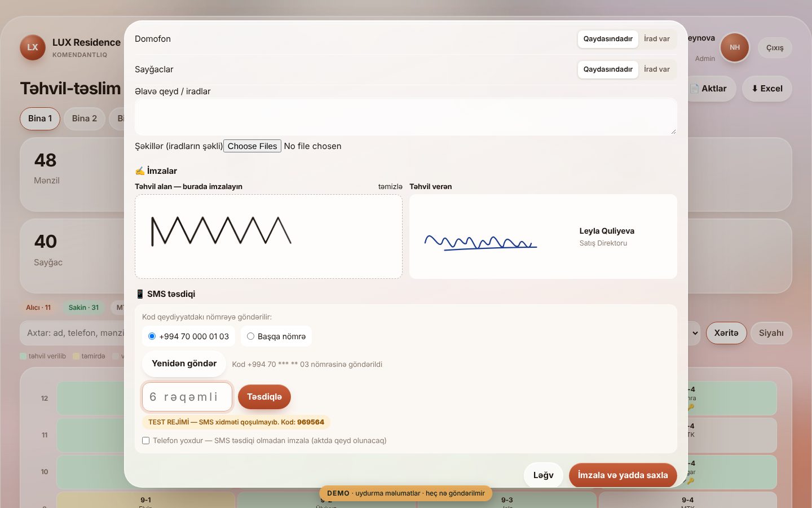The image size is (812, 508).
Task: Click İmzala və yadda saxla
Action: click(x=623, y=475)
